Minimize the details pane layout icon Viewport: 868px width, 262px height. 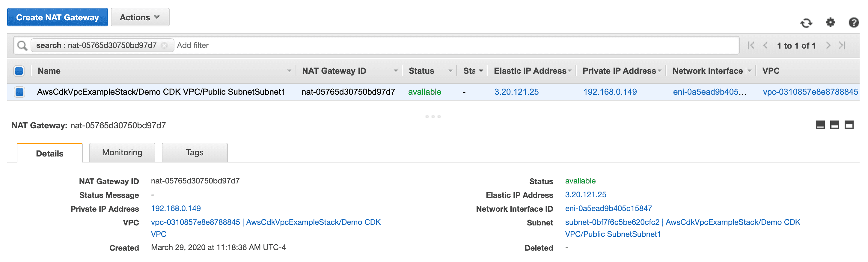tap(820, 125)
